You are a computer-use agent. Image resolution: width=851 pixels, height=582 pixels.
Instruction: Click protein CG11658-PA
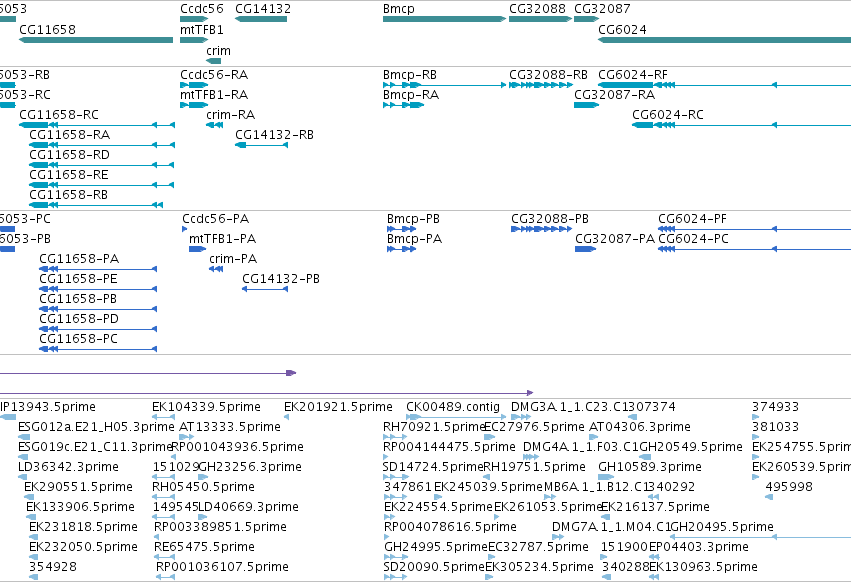coord(98,269)
